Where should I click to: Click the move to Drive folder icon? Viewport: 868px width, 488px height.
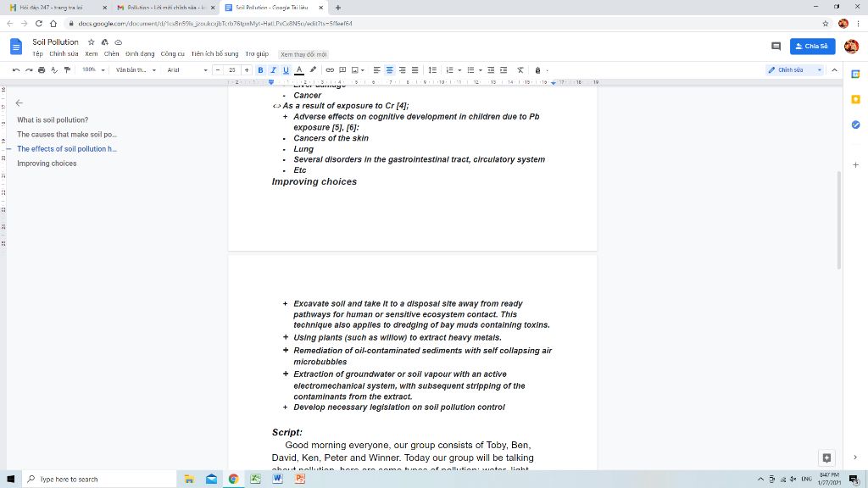click(x=104, y=42)
